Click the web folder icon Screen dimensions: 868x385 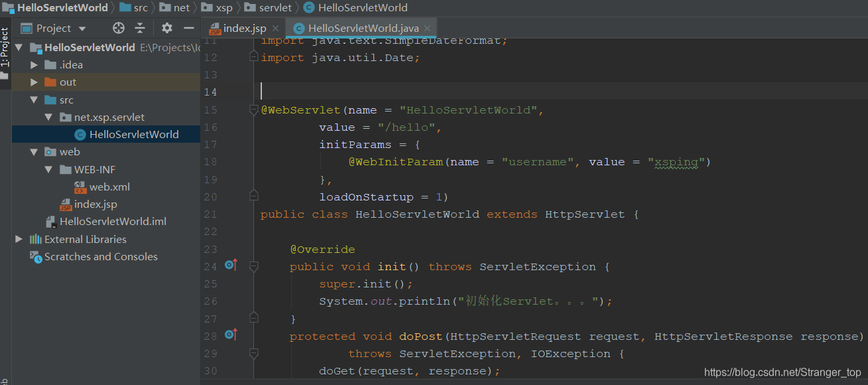(50, 152)
